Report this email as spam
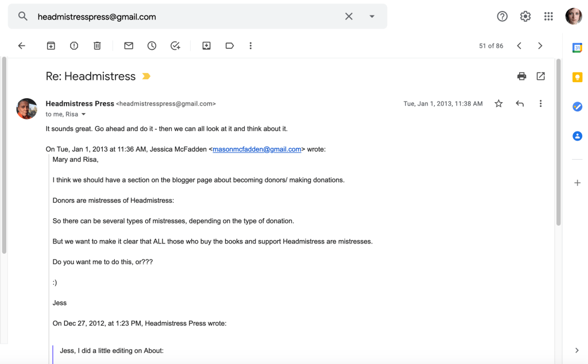The height and width of the screenshot is (364, 588). click(x=74, y=46)
